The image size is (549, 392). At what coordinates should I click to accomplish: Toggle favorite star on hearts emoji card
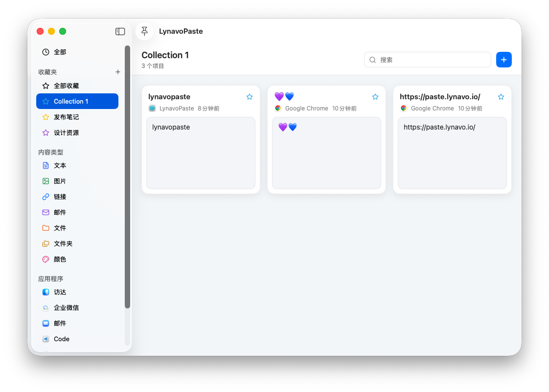[375, 97]
